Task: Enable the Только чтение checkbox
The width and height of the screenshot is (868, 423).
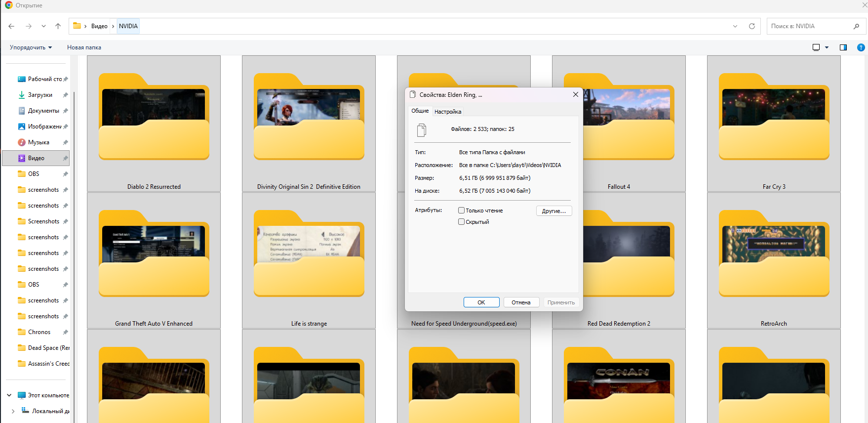Action: 462,211
